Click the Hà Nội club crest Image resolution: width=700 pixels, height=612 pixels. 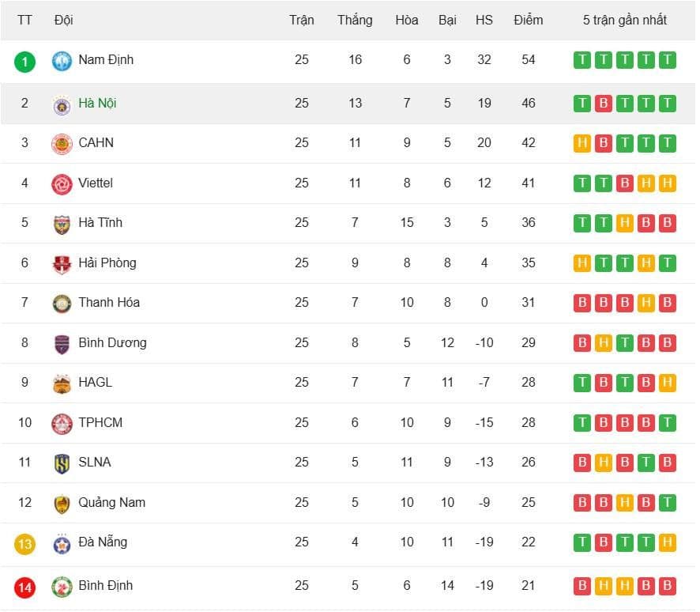62,105
